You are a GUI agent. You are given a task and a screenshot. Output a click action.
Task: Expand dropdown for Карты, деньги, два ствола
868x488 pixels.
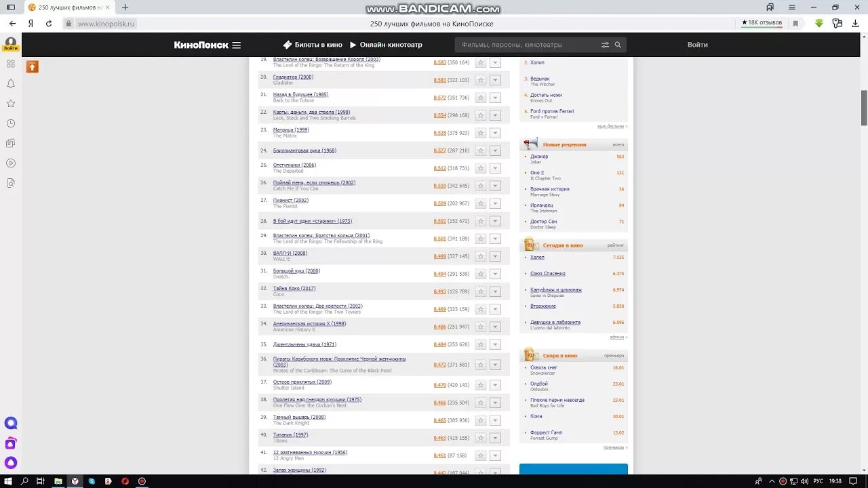pos(495,115)
